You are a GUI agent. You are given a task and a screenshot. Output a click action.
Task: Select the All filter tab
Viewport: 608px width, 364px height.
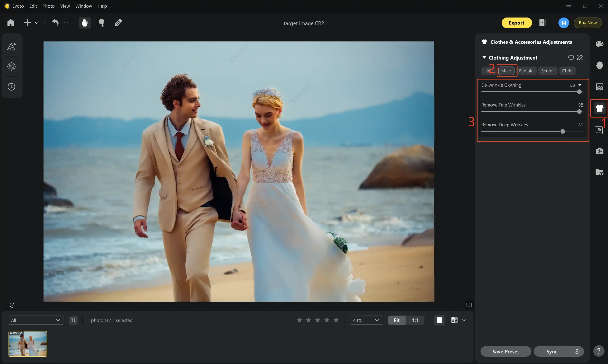click(489, 71)
